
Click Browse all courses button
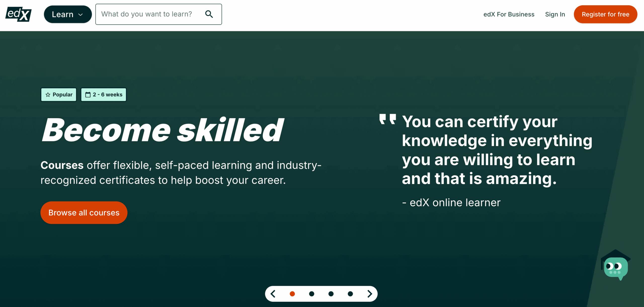click(84, 213)
